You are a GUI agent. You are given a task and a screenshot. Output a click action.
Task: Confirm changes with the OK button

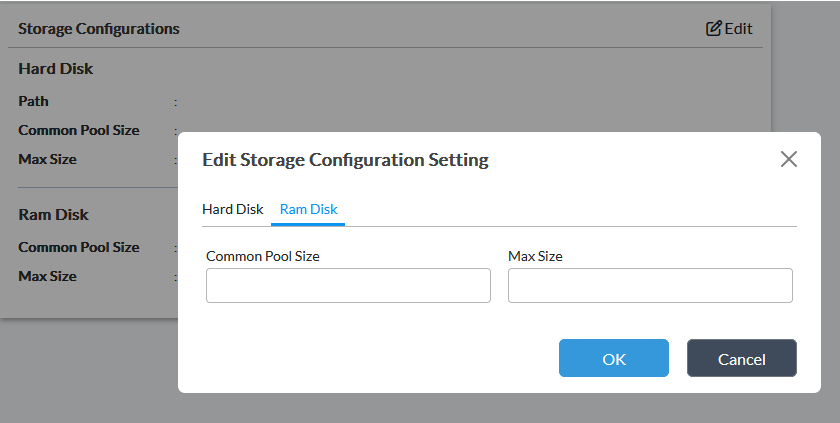[x=614, y=358]
